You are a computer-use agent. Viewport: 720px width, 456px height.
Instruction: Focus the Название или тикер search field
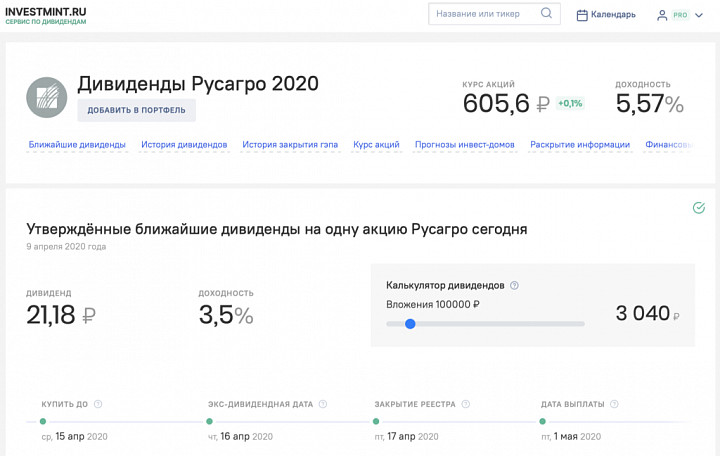[486, 14]
